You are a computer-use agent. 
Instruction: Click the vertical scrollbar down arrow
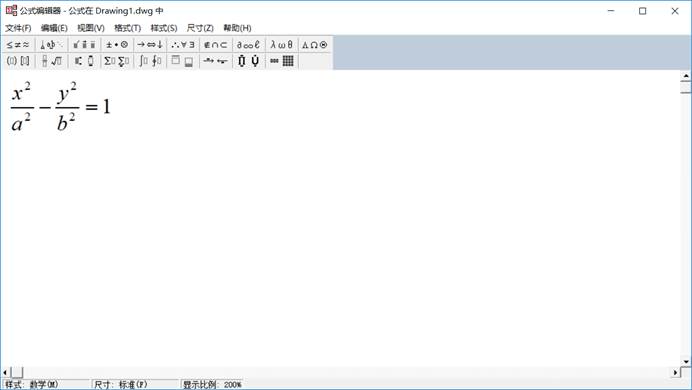pos(686,361)
